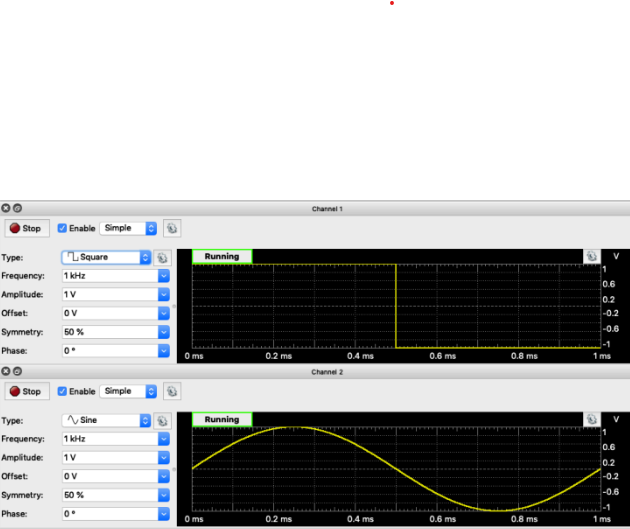Open Channel 2 settings gear beside Simple

[172, 391]
